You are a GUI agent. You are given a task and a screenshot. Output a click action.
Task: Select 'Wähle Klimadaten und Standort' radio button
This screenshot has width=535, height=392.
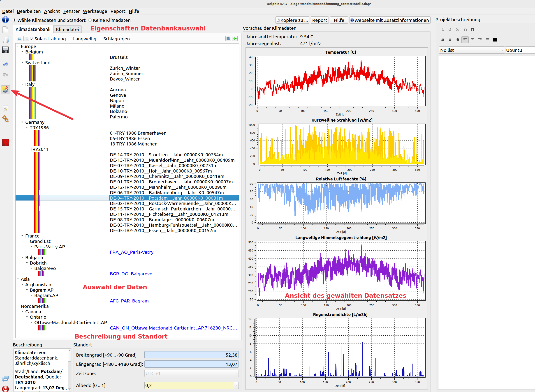click(14, 20)
